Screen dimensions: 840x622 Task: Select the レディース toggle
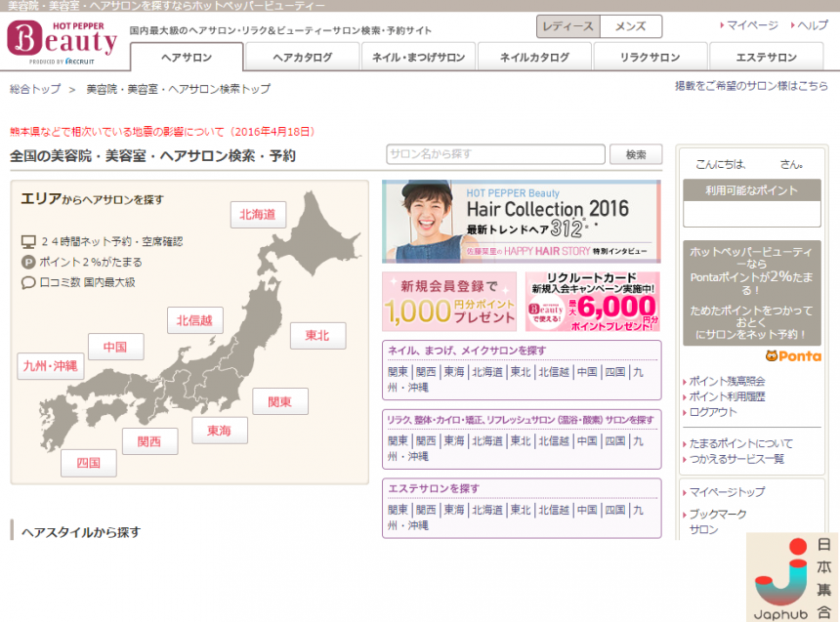pyautogui.click(x=567, y=26)
